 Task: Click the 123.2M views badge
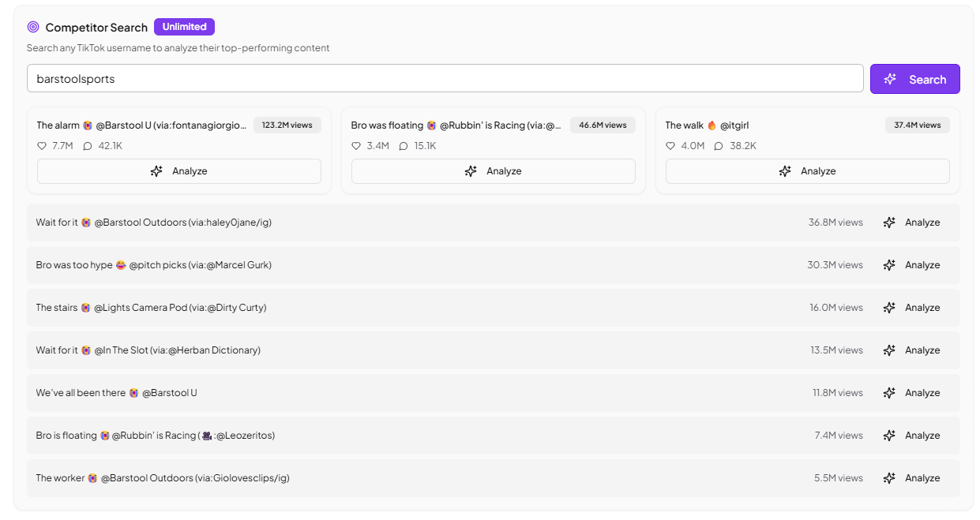[x=287, y=125]
